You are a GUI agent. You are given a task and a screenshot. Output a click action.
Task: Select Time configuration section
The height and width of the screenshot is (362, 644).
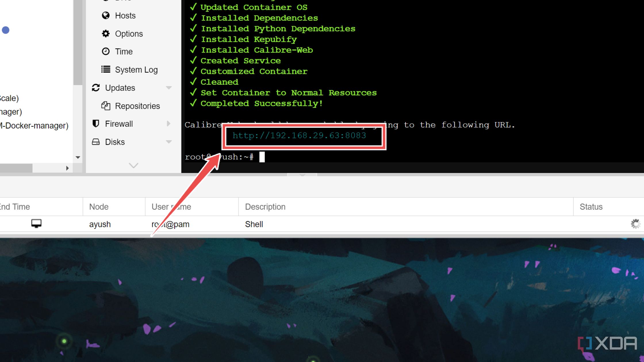point(123,52)
